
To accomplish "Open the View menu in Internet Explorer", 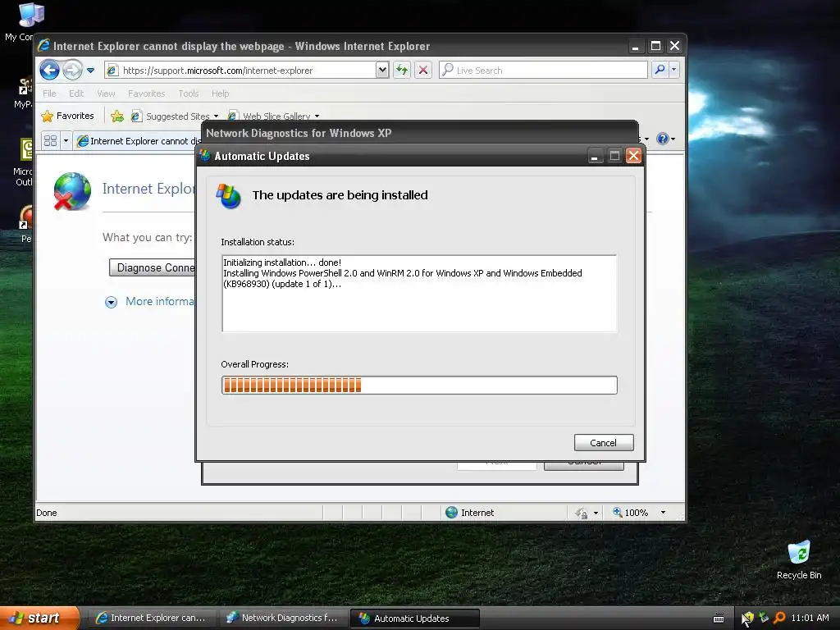I will pyautogui.click(x=106, y=94).
